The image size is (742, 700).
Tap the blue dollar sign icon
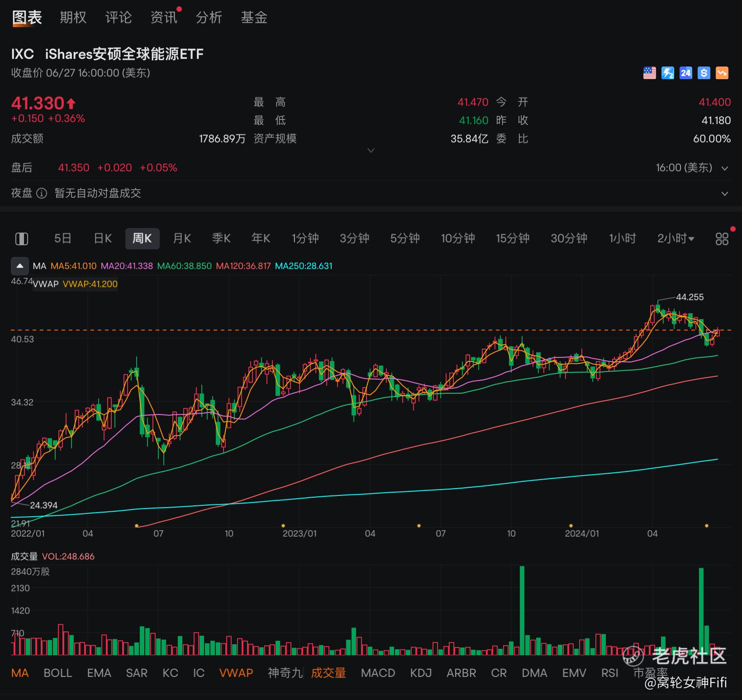pos(704,73)
